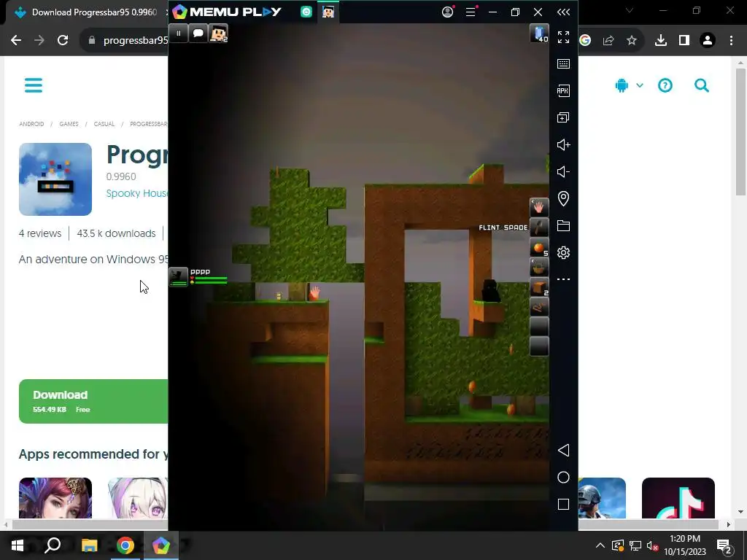This screenshot has width=747, height=560.
Task: Open MEmu keyboard mapping
Action: (563, 64)
